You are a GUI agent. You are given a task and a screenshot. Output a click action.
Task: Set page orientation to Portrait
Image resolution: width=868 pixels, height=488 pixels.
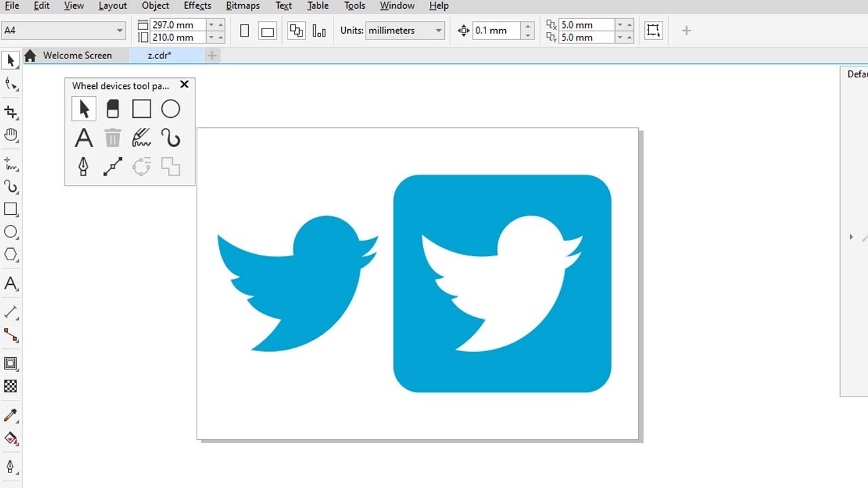pos(245,31)
